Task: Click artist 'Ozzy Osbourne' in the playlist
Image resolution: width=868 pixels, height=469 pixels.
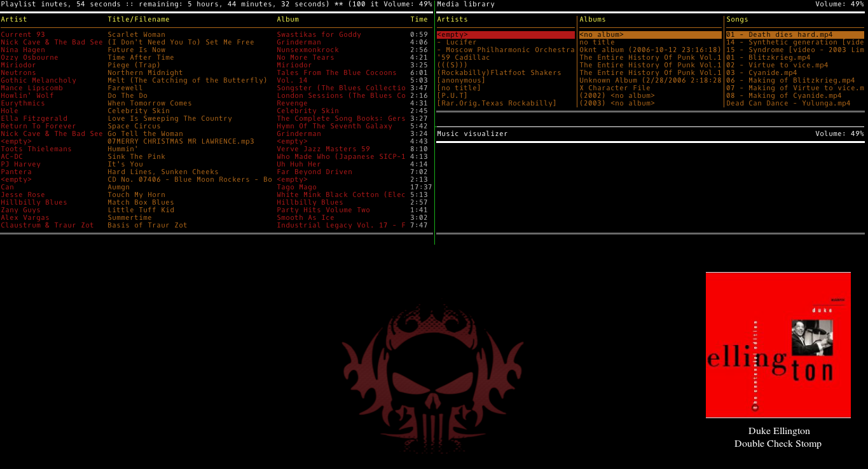Action: [29, 58]
